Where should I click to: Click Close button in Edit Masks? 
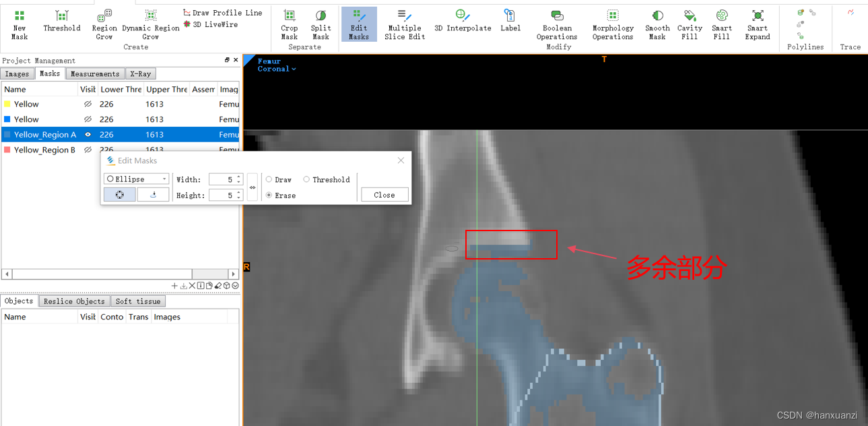[385, 195]
